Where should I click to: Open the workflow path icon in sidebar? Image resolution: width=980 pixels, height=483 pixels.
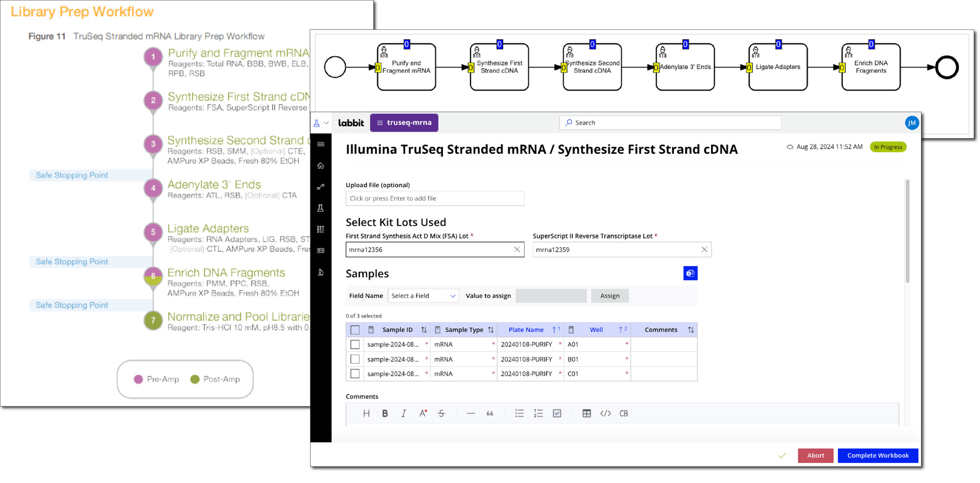point(321,187)
